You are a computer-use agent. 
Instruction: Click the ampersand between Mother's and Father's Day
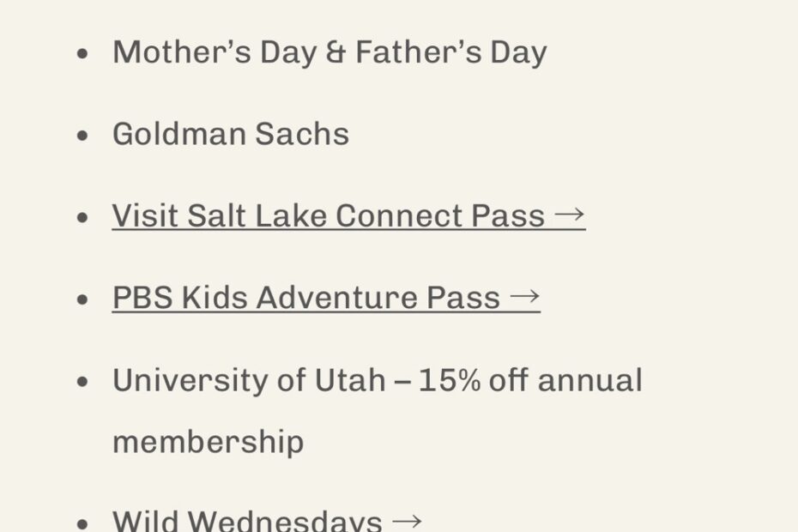[x=335, y=52]
